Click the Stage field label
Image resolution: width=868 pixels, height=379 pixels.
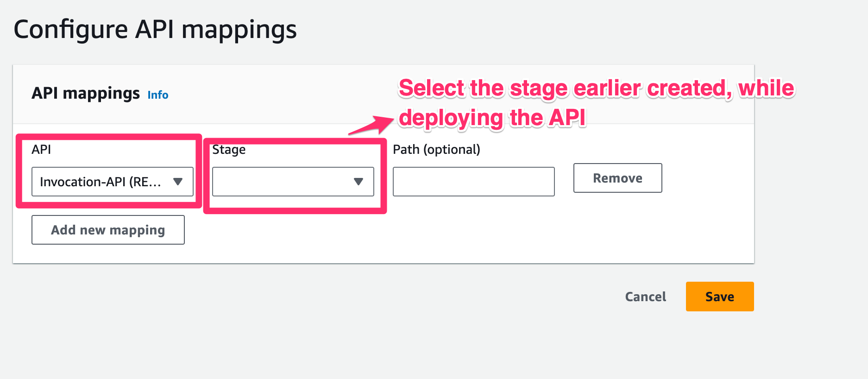click(x=229, y=150)
